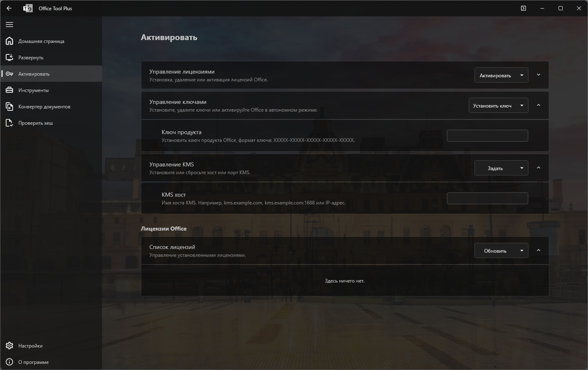Focus the Ключ продукта input field
Viewport: 588px width, 370px height.
(488, 136)
